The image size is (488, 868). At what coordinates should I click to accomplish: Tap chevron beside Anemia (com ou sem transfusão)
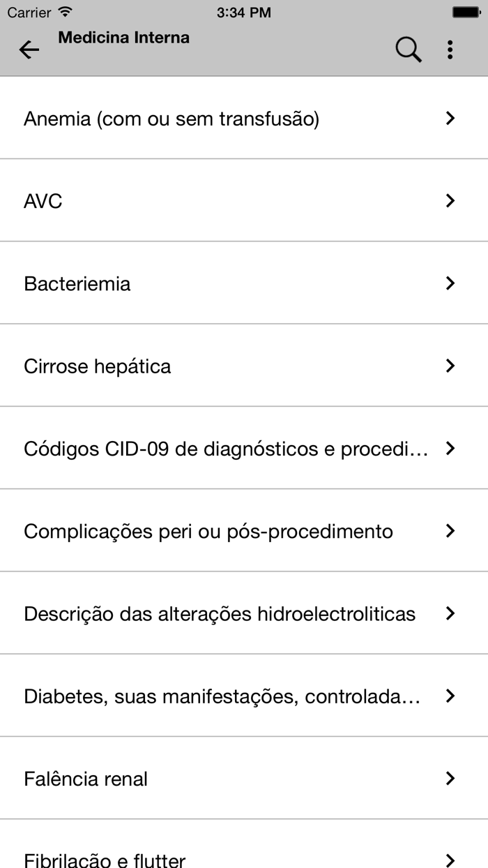(451, 118)
